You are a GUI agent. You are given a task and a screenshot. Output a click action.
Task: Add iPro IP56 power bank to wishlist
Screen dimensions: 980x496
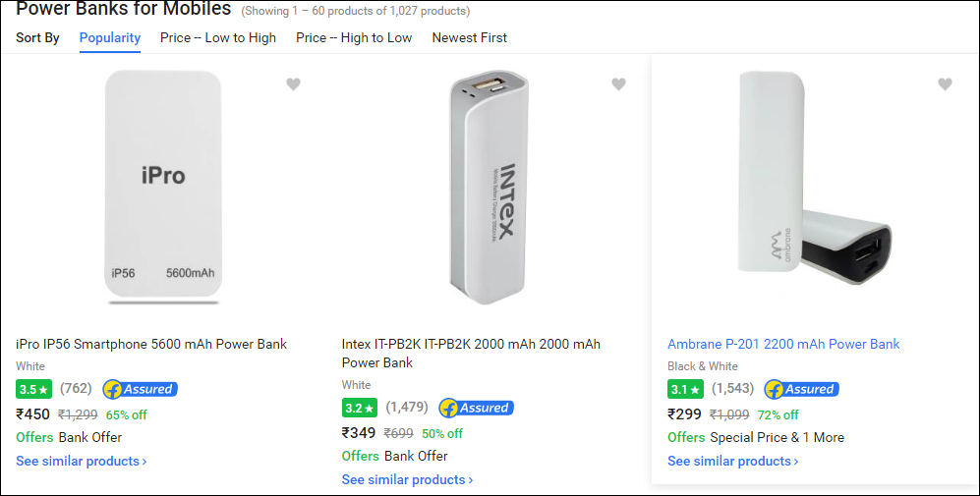pos(293,84)
